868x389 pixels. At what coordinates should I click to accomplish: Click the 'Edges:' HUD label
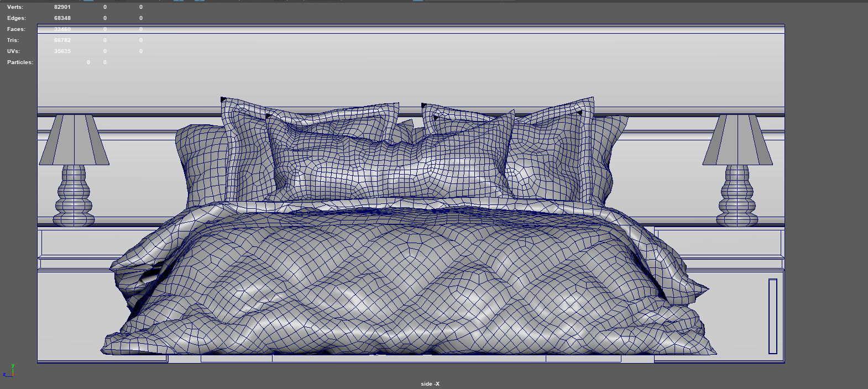tap(17, 18)
